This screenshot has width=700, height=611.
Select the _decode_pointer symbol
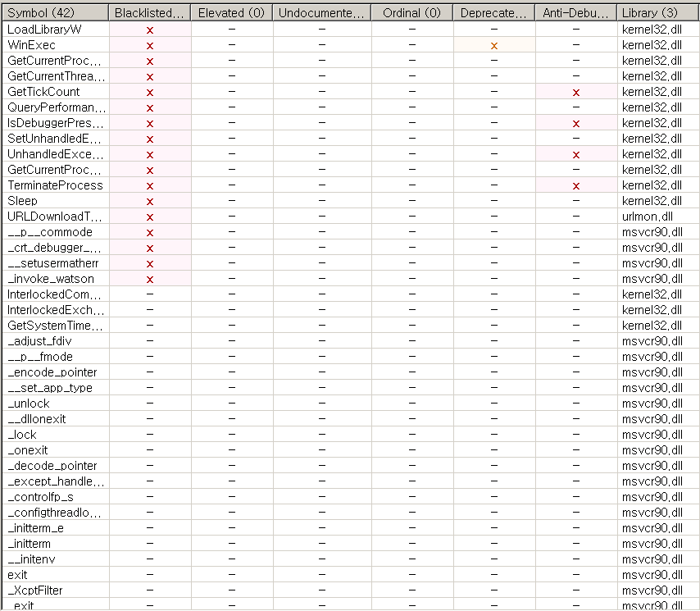(x=52, y=466)
